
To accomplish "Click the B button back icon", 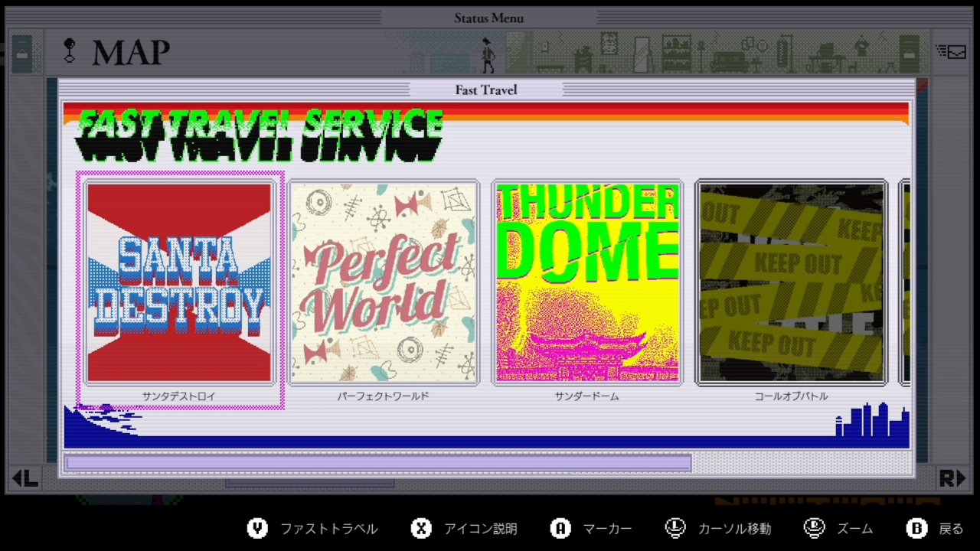I will pyautogui.click(x=916, y=528).
